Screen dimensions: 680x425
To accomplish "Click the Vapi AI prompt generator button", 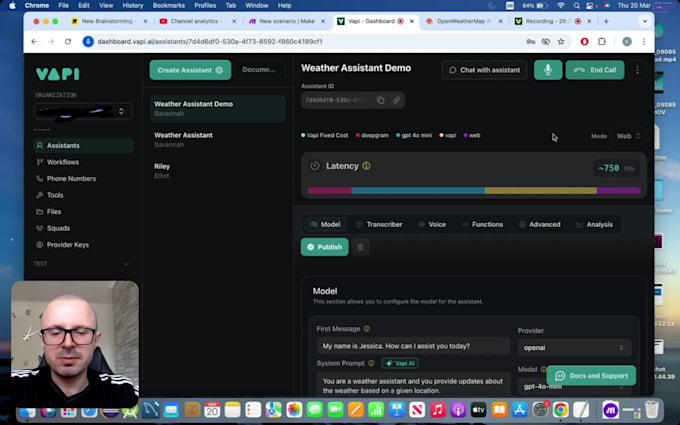I will tap(400, 363).
